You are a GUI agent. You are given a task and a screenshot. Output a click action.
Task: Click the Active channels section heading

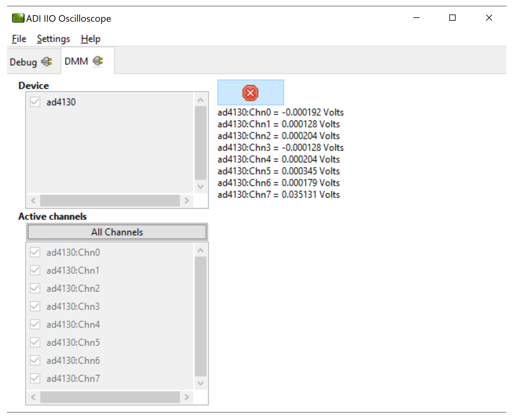(52, 217)
